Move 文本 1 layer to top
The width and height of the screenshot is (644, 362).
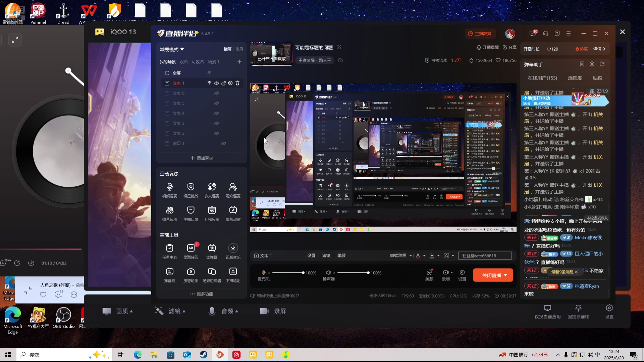click(209, 83)
